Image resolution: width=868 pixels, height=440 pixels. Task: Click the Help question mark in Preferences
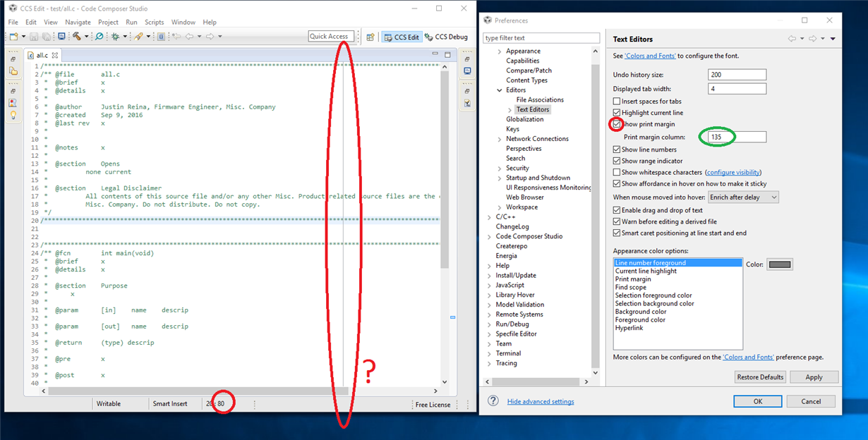494,401
